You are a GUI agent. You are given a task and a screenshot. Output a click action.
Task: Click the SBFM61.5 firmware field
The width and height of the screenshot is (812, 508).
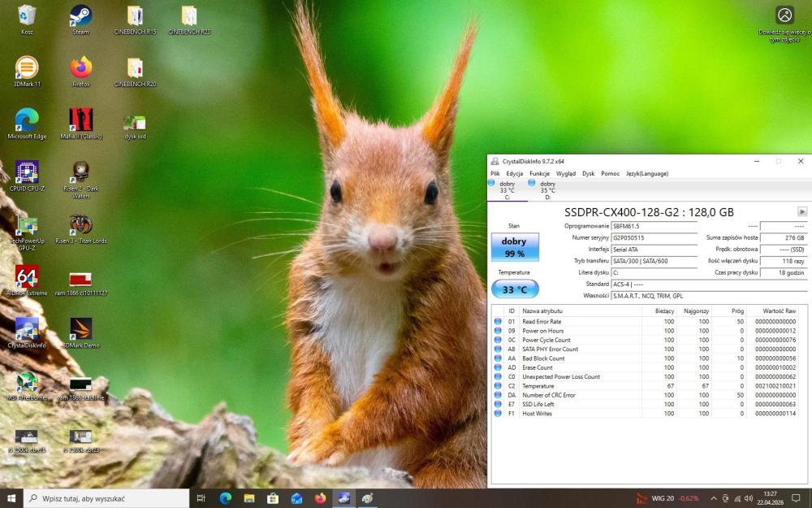[654, 227]
